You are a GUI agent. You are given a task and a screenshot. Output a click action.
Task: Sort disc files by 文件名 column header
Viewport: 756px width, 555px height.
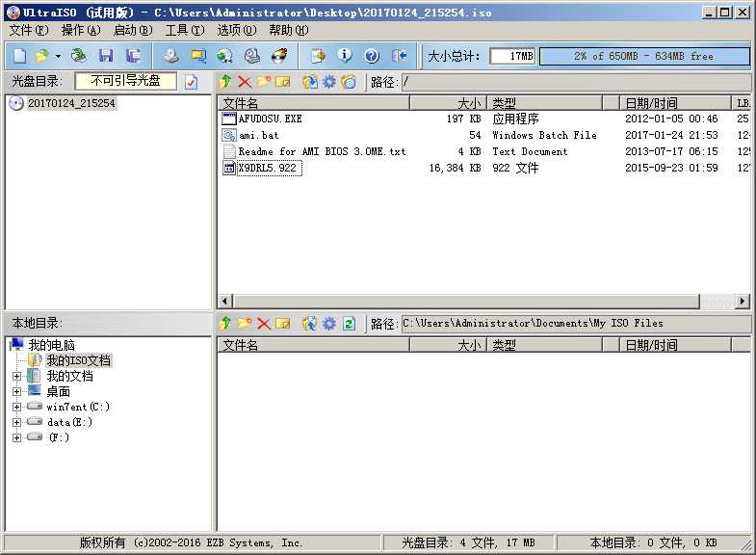(x=313, y=103)
